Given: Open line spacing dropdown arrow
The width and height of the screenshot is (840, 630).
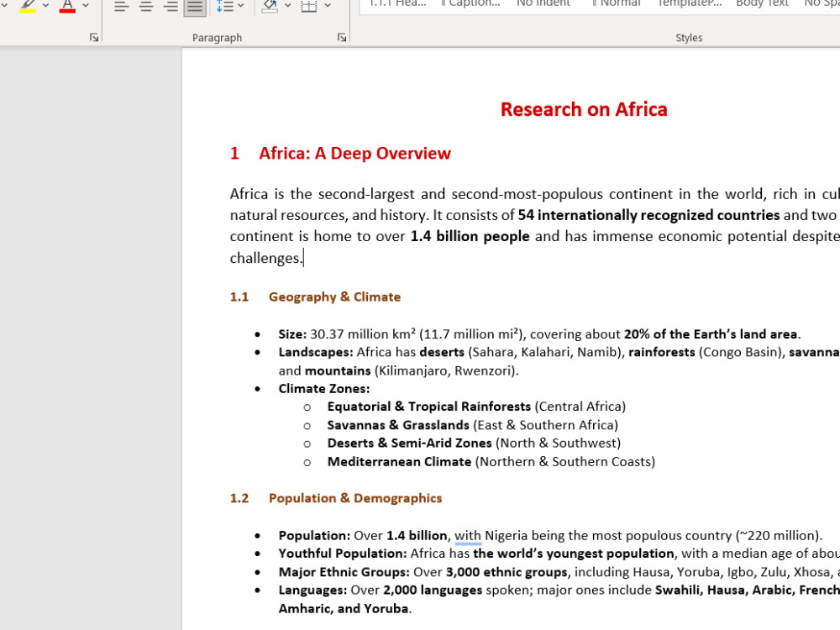Looking at the screenshot, I should [241, 5].
